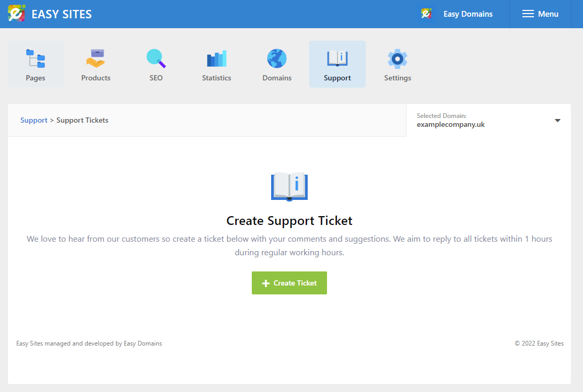Follow the Easy Domains header link

point(468,14)
